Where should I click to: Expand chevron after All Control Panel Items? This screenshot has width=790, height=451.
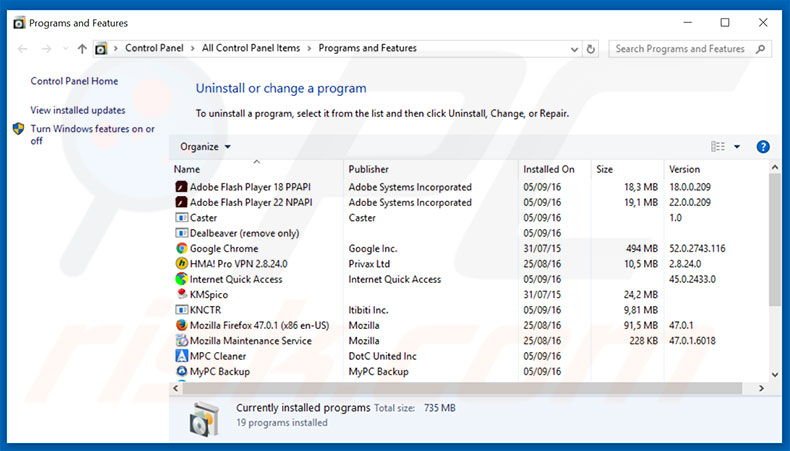309,48
